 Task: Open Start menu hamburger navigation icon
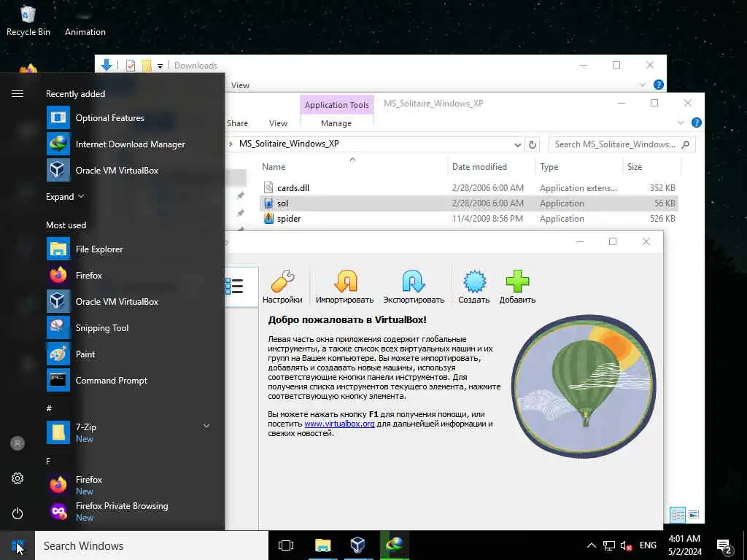click(x=18, y=93)
